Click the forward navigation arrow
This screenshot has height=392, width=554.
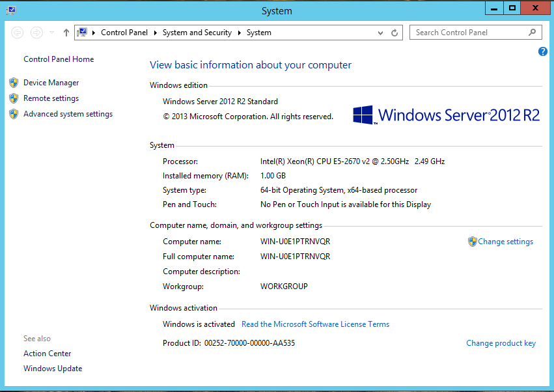(37, 33)
